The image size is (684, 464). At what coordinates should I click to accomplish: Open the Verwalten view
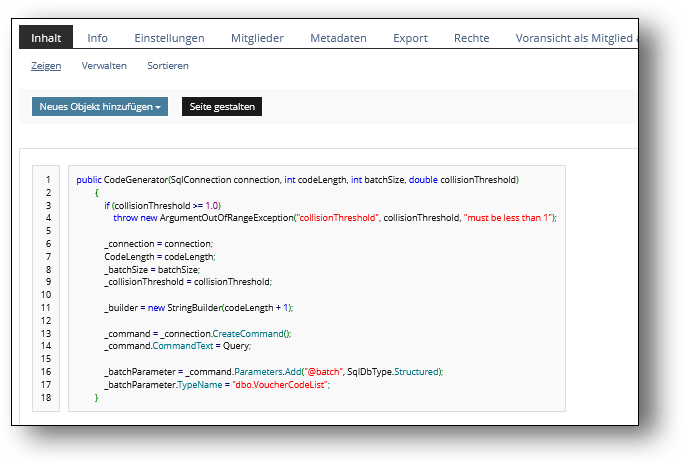coord(104,66)
